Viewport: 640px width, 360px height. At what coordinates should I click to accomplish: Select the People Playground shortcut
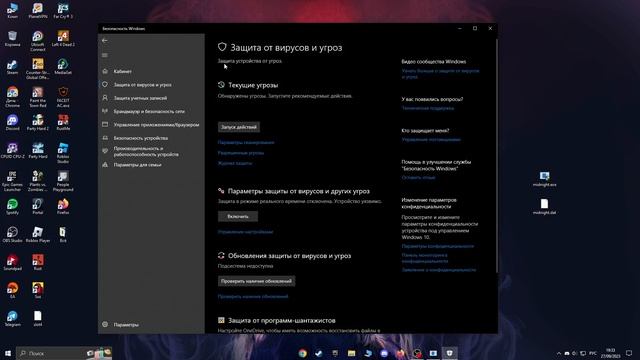pos(63,181)
